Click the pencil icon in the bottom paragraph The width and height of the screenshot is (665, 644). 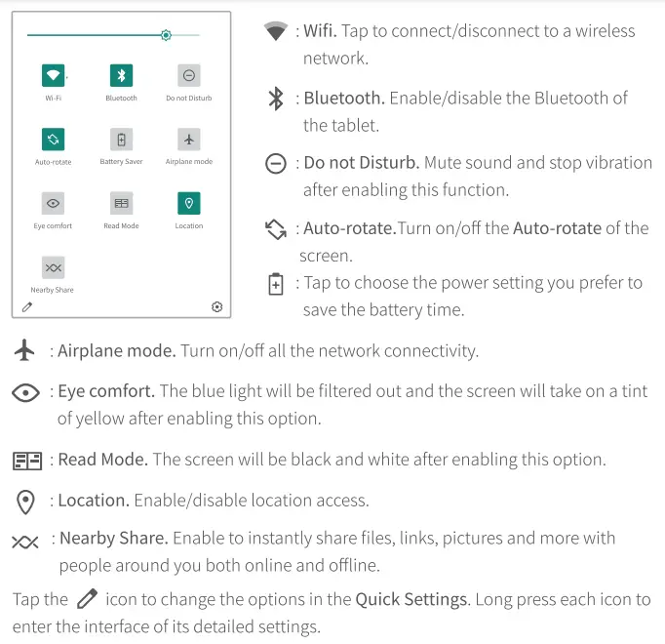click(87, 598)
